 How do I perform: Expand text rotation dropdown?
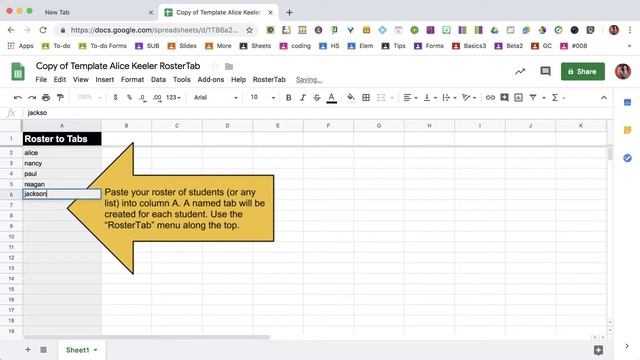(x=469, y=98)
